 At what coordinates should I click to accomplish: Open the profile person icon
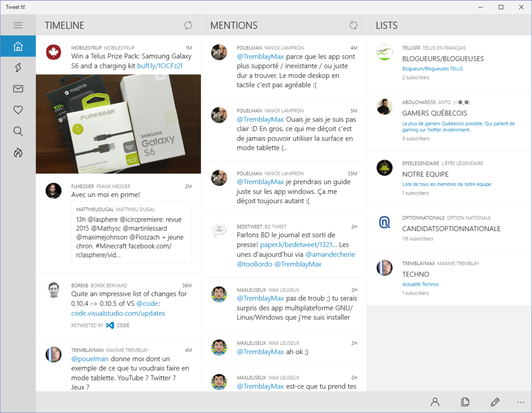coord(435,402)
